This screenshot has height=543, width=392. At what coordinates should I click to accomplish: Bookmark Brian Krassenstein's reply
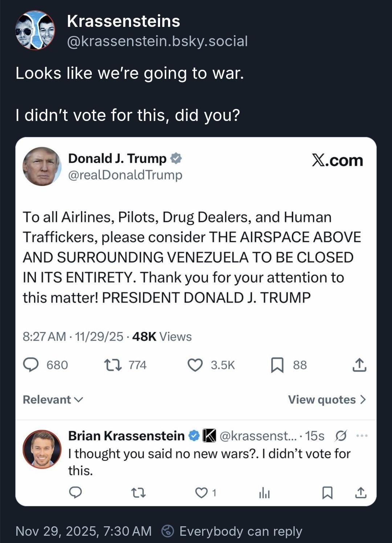(327, 493)
